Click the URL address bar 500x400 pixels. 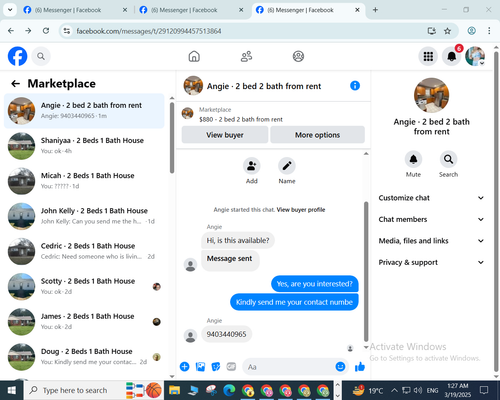[248, 31]
